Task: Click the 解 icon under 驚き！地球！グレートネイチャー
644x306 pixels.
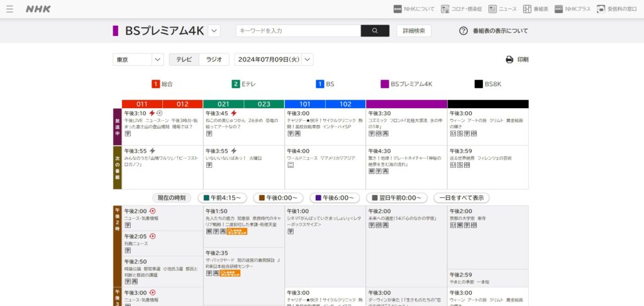Action: (371, 172)
